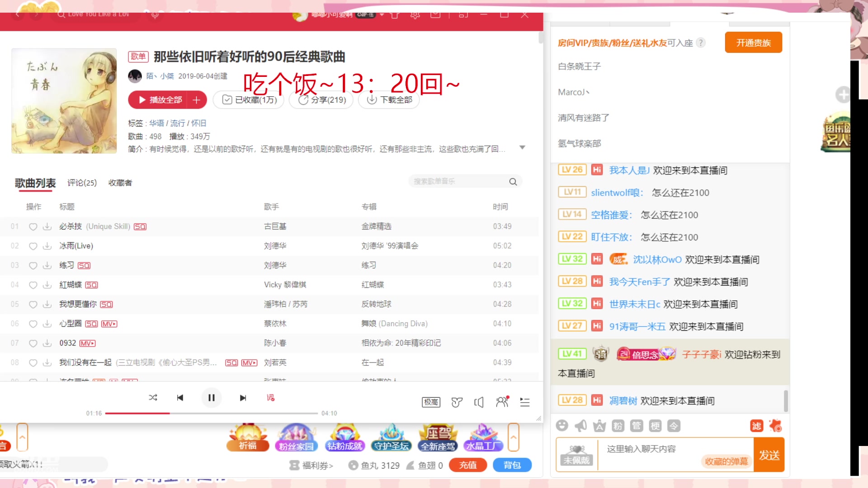This screenshot has height=488, width=868.
Task: Like song 心型圈 with heart
Action: click(x=33, y=324)
